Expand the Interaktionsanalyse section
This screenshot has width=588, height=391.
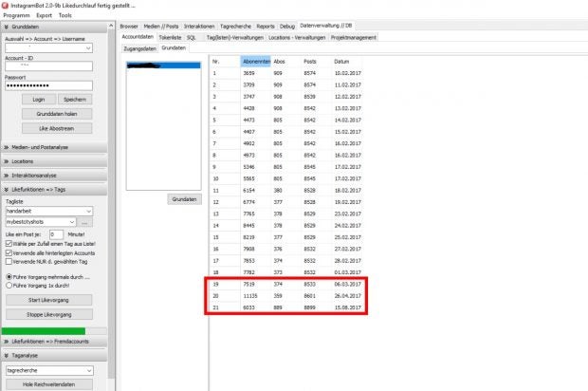tap(8, 176)
